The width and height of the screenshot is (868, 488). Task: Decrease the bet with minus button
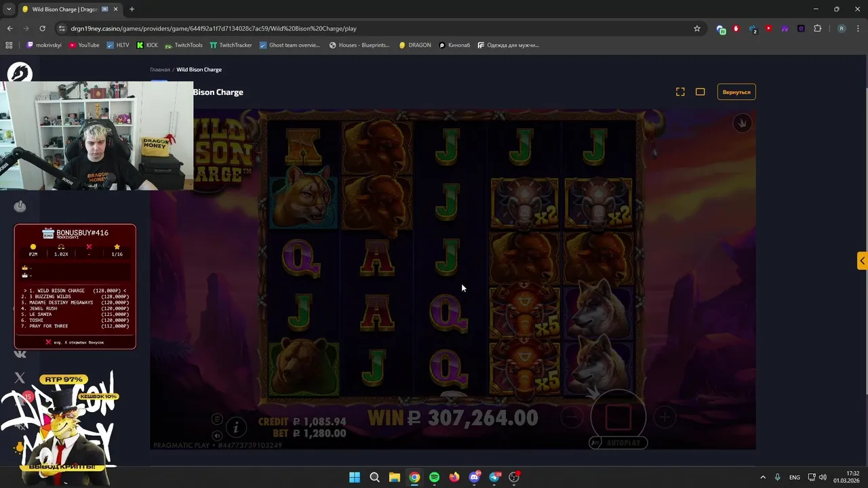coord(572,418)
